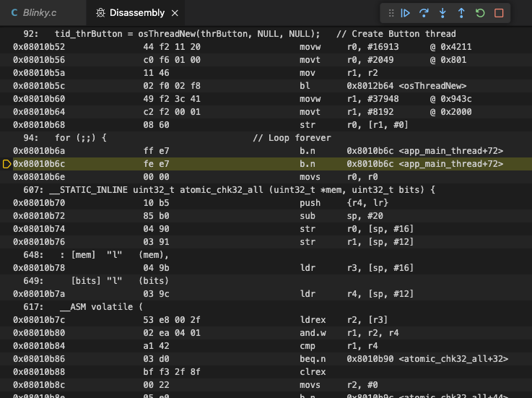Click mov r1, r2 instruction row
The width and height of the screenshot is (532, 398).
(x=266, y=73)
